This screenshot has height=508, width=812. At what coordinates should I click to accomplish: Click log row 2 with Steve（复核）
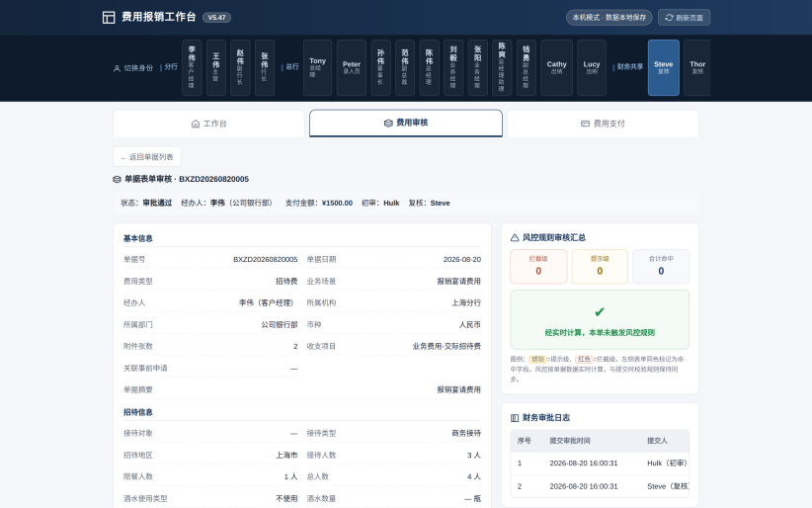pyautogui.click(x=600, y=486)
